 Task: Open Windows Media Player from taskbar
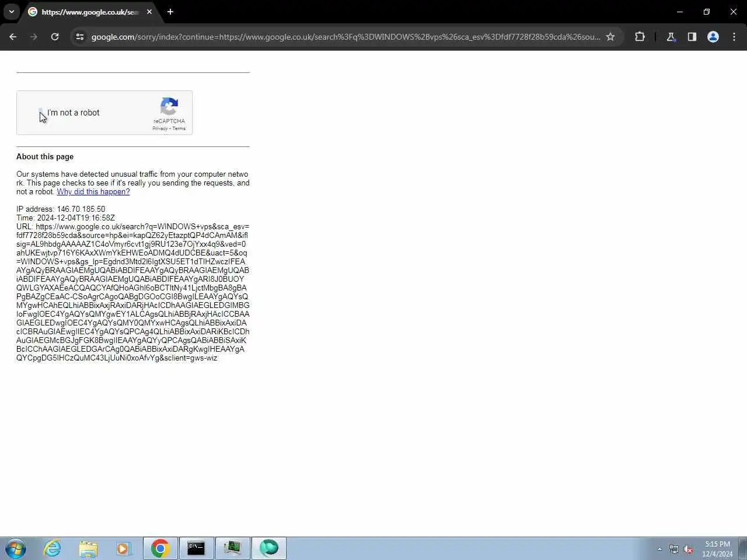pyautogui.click(x=123, y=548)
